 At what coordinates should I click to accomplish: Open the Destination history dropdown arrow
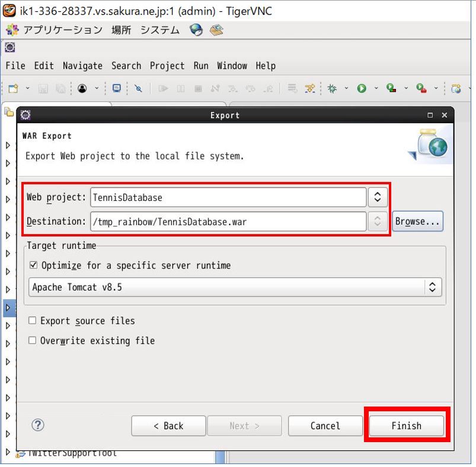(378, 222)
